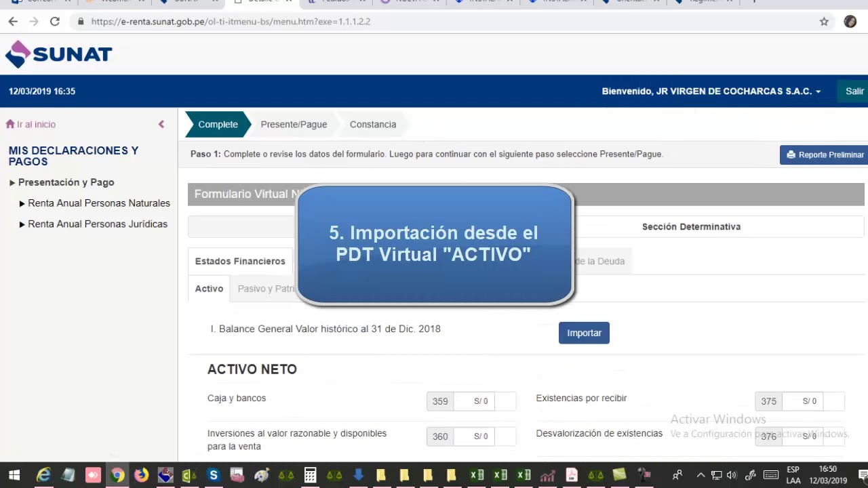
Task: Open the Estados Financieros tab
Action: tap(240, 261)
